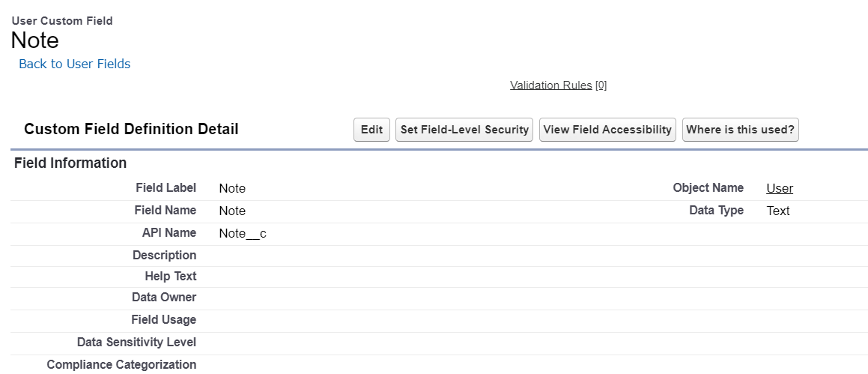Image resolution: width=868 pixels, height=374 pixels.
Task: Select the Field Information section header
Action: tap(70, 163)
